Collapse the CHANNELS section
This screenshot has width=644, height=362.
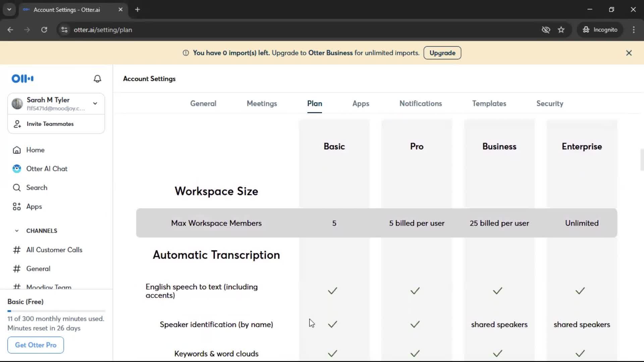[x=17, y=231]
